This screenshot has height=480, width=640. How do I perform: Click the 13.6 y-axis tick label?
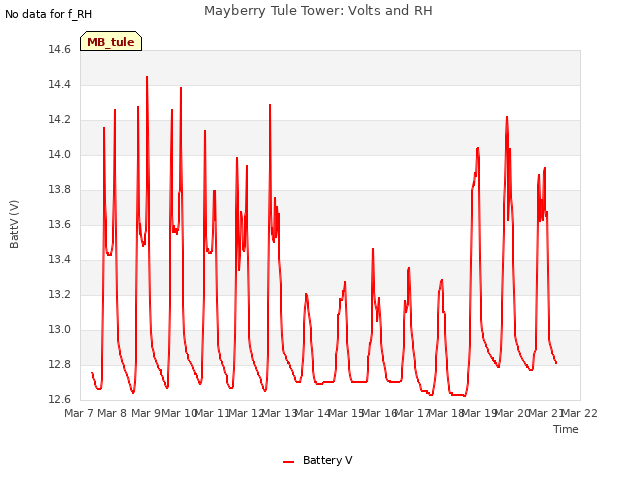coord(59,225)
